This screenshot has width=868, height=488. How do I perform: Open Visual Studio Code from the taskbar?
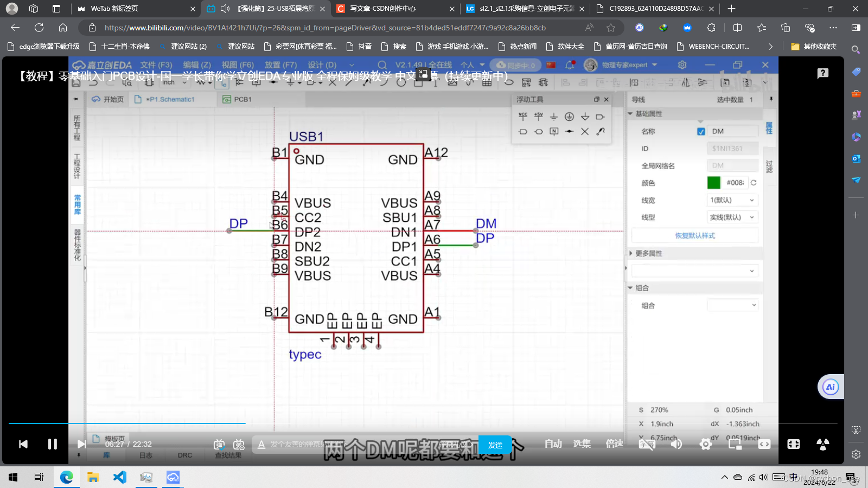(x=119, y=477)
